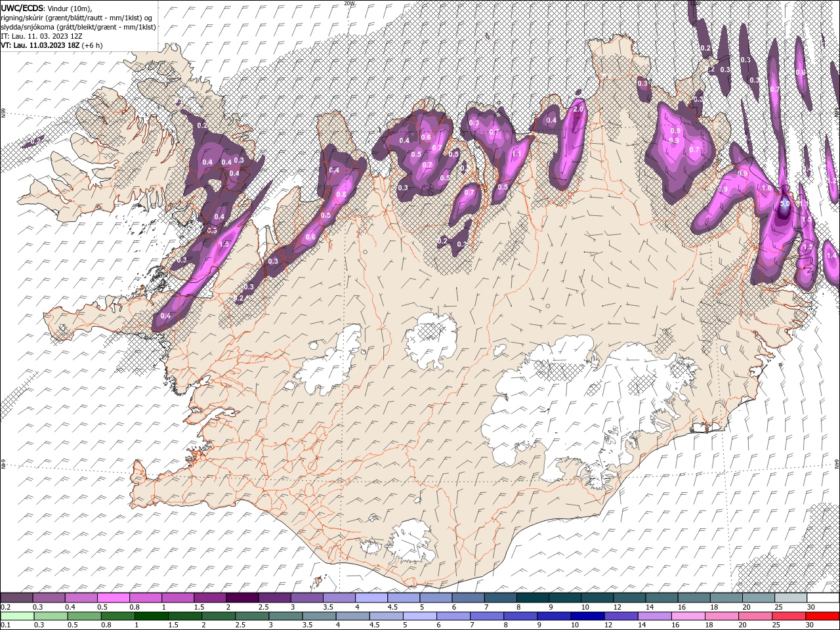This screenshot has height=630, width=840.
Task: Click the 'IT: Lau. 11. 03. 2023 12Z' line
Action: (42, 35)
